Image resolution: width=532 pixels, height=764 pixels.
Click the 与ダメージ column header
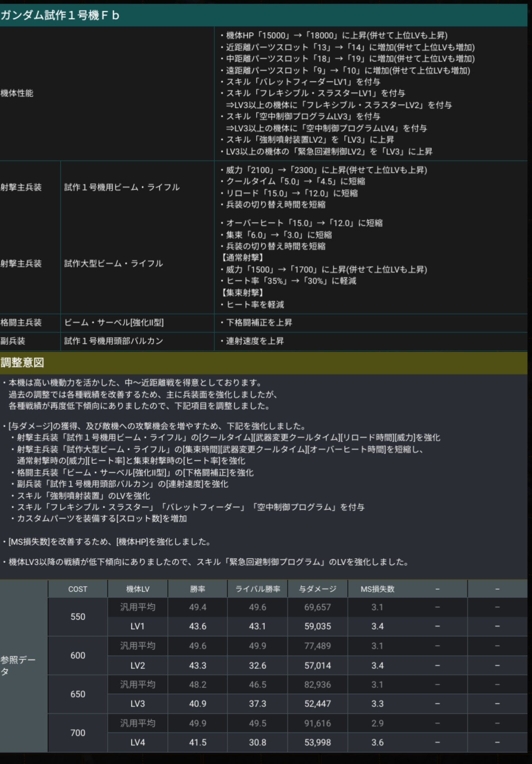tap(318, 589)
